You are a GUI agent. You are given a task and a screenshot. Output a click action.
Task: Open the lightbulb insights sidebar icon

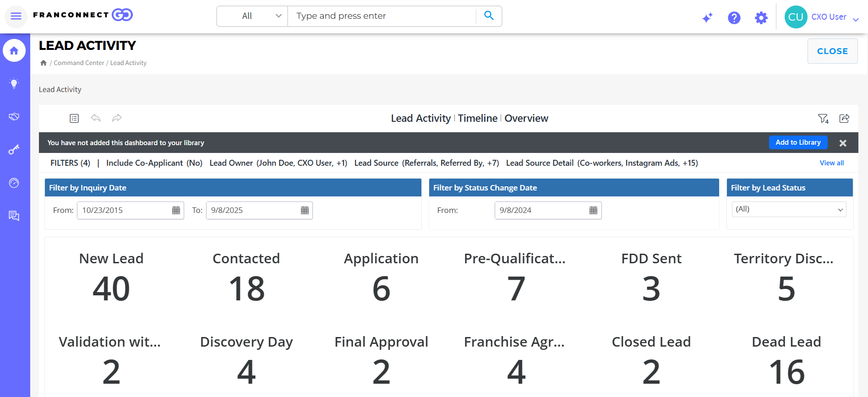tap(14, 83)
